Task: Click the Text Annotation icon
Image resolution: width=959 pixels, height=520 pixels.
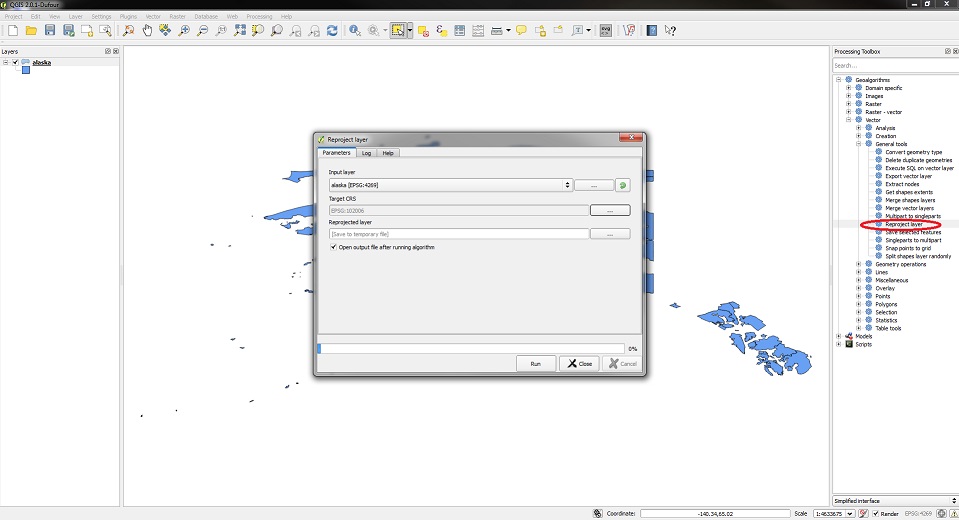Action: [x=577, y=30]
